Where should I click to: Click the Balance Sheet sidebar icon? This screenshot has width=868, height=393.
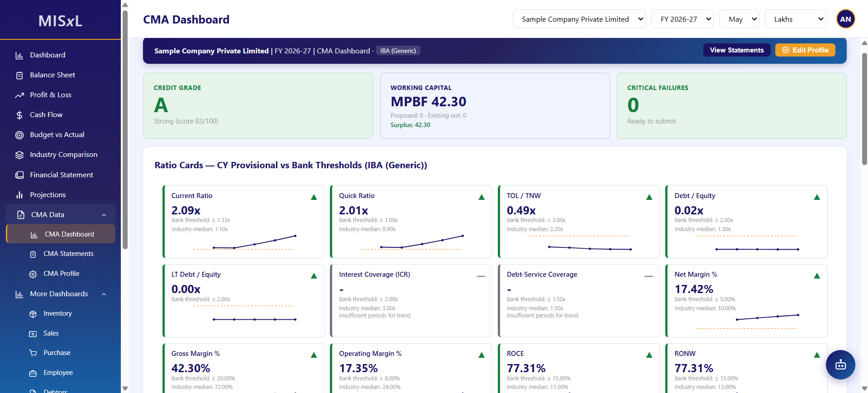(x=19, y=76)
